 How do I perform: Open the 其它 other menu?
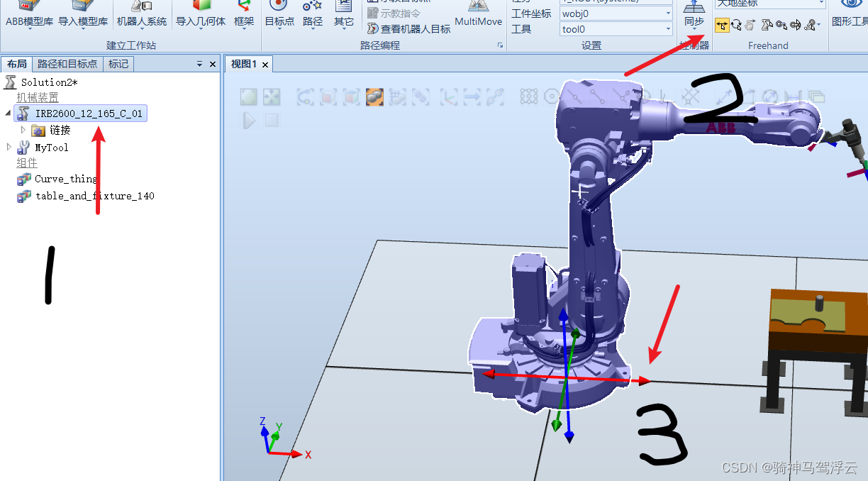pos(344,15)
